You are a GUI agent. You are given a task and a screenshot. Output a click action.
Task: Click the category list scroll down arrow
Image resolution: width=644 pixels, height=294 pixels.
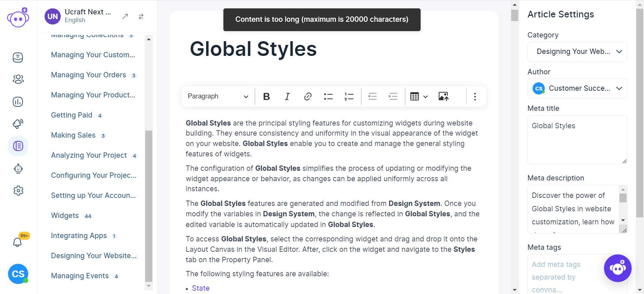(149, 286)
